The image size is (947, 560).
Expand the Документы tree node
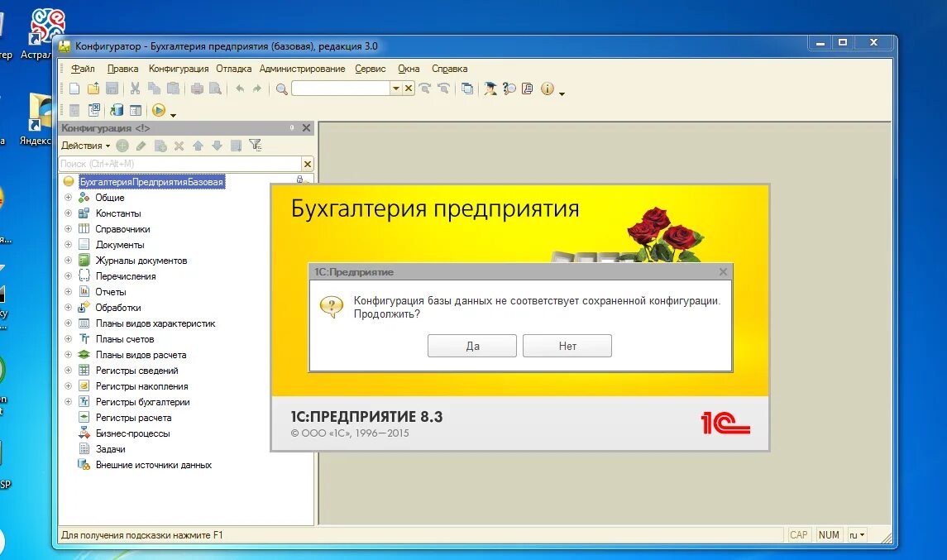69,245
